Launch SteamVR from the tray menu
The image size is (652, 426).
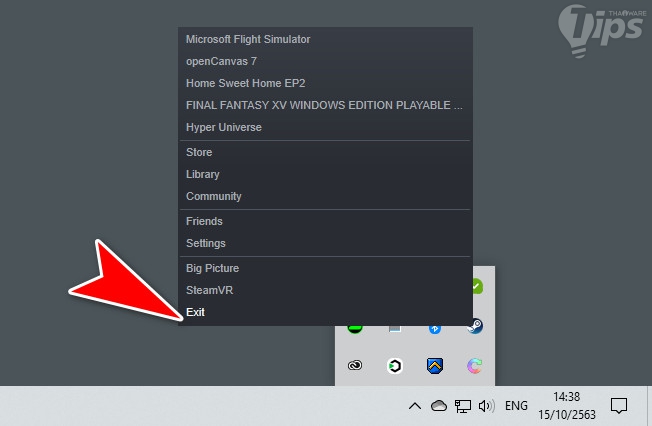pos(325,290)
